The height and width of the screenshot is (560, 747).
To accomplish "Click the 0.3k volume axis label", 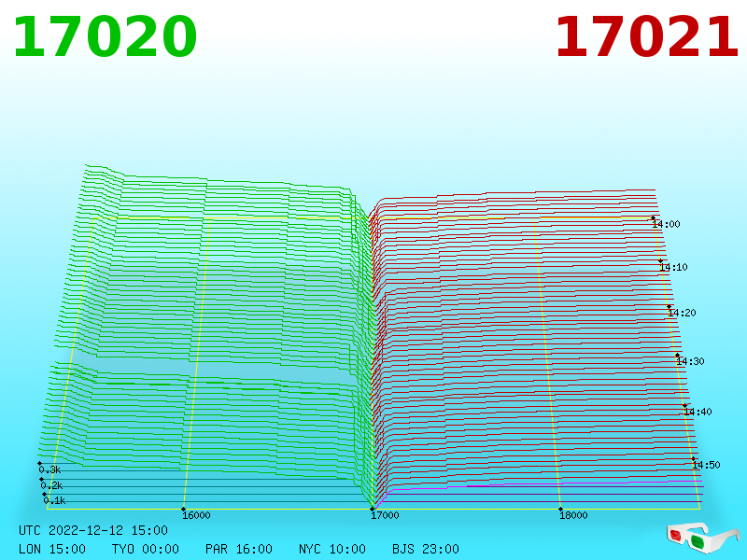I will (50, 469).
